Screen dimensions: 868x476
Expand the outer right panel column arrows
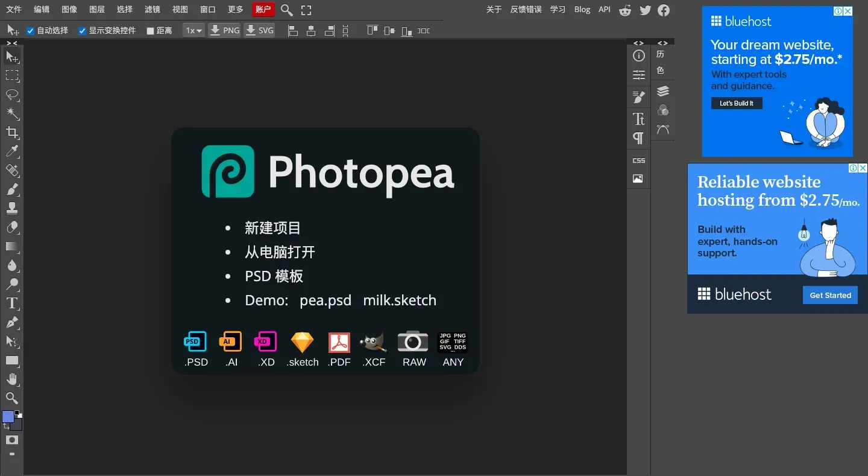coord(662,43)
